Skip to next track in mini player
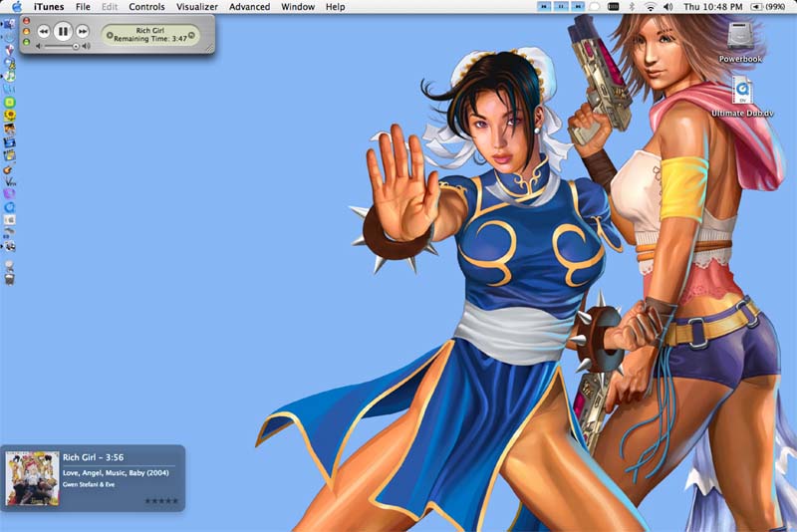The image size is (797, 532). (x=83, y=32)
